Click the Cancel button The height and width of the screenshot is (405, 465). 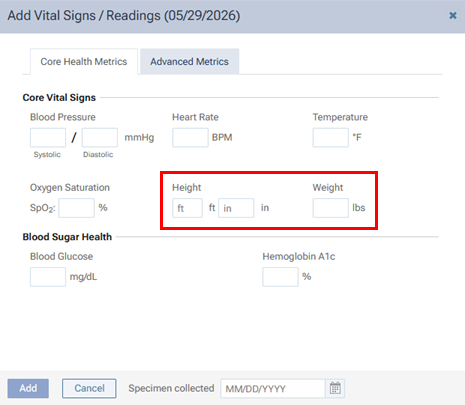point(89,388)
